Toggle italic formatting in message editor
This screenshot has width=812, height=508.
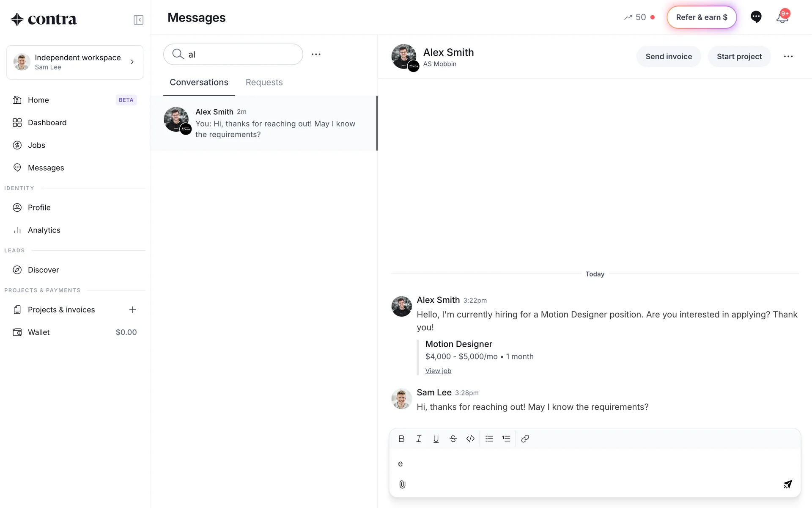point(419,439)
